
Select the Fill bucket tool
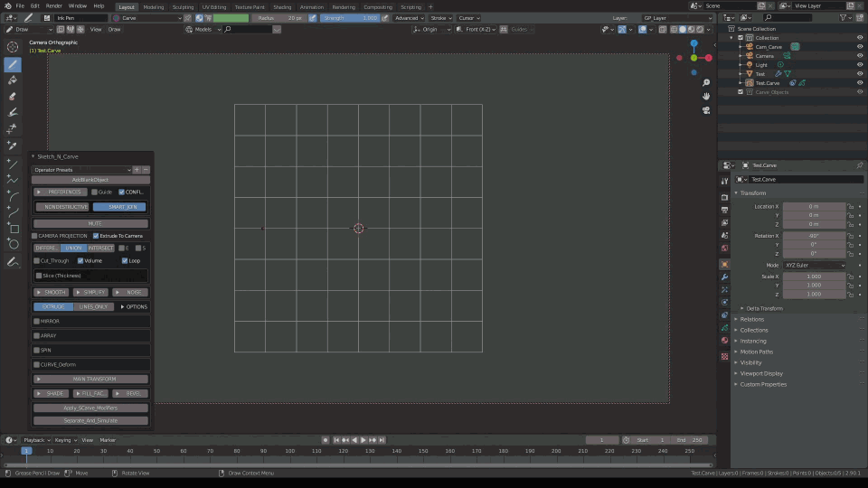click(x=13, y=80)
